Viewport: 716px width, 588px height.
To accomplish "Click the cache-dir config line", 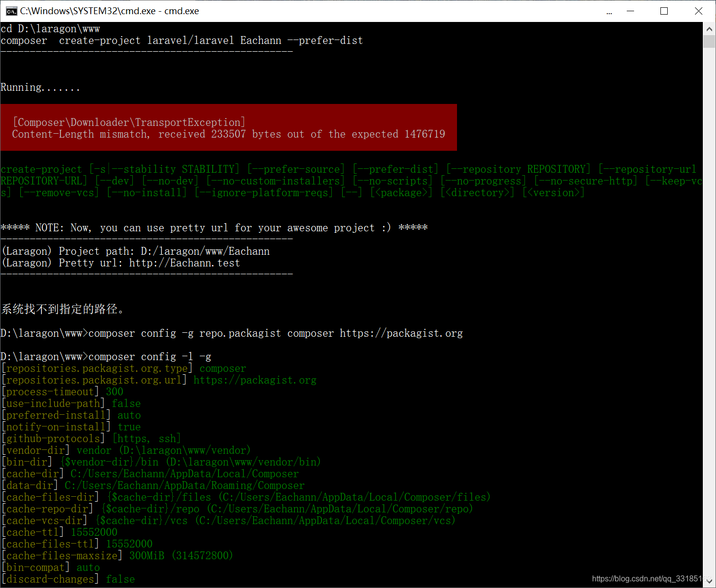I will click(150, 474).
